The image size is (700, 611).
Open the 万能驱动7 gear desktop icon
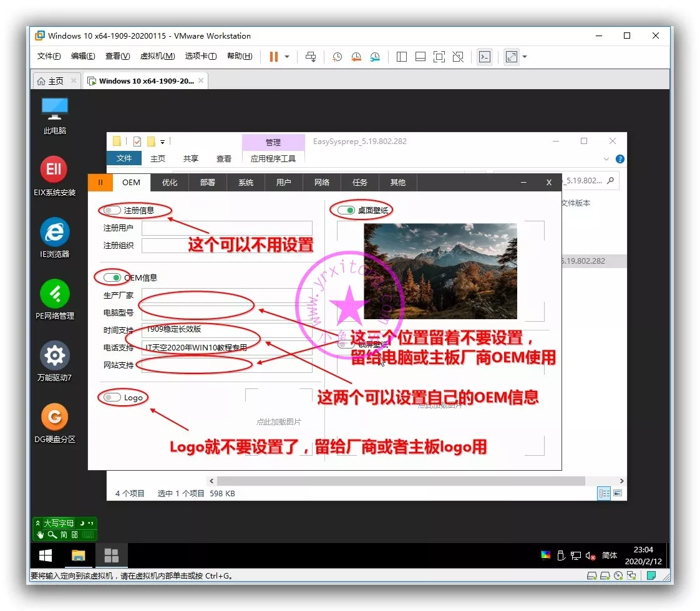(55, 355)
